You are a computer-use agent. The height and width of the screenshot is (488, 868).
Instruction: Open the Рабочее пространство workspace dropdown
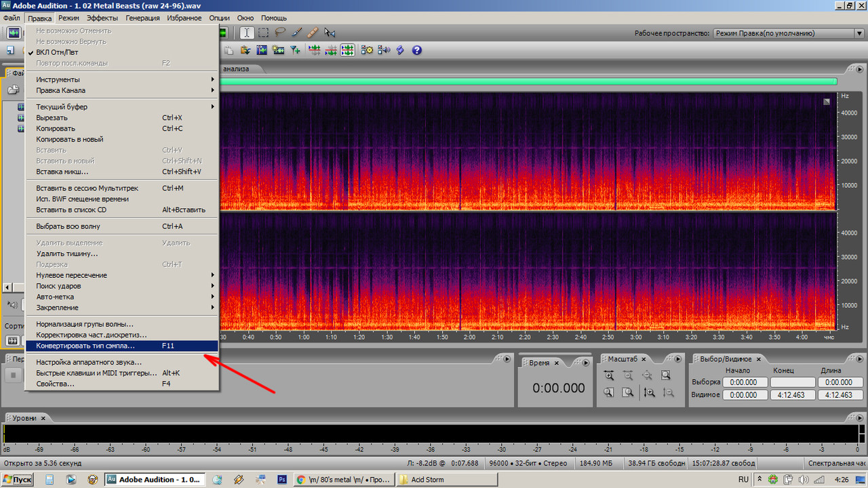[x=788, y=33]
